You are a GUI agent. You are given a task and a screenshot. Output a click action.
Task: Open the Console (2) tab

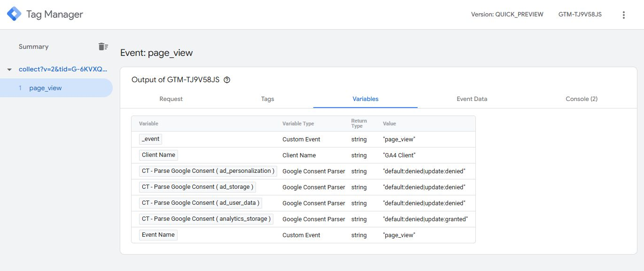pyautogui.click(x=581, y=99)
